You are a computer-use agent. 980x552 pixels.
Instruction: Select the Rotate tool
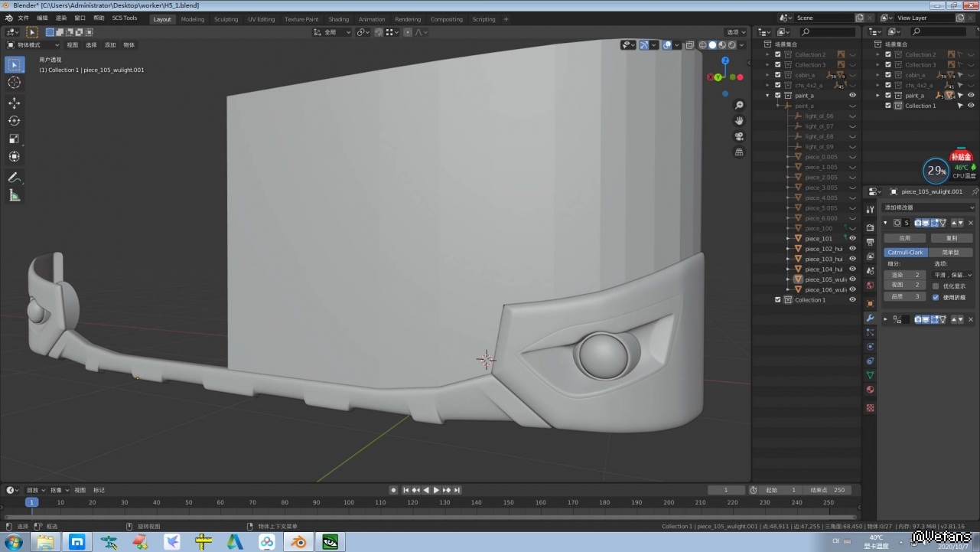pos(15,121)
